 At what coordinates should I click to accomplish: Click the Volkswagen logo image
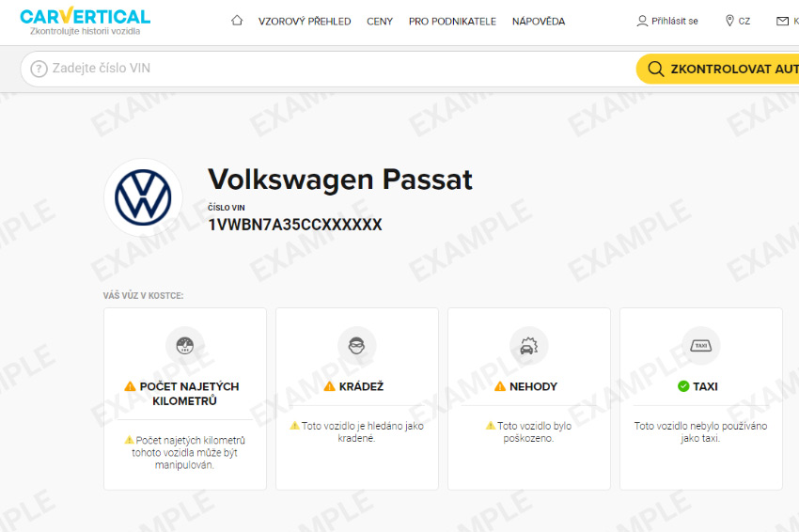[x=143, y=197]
